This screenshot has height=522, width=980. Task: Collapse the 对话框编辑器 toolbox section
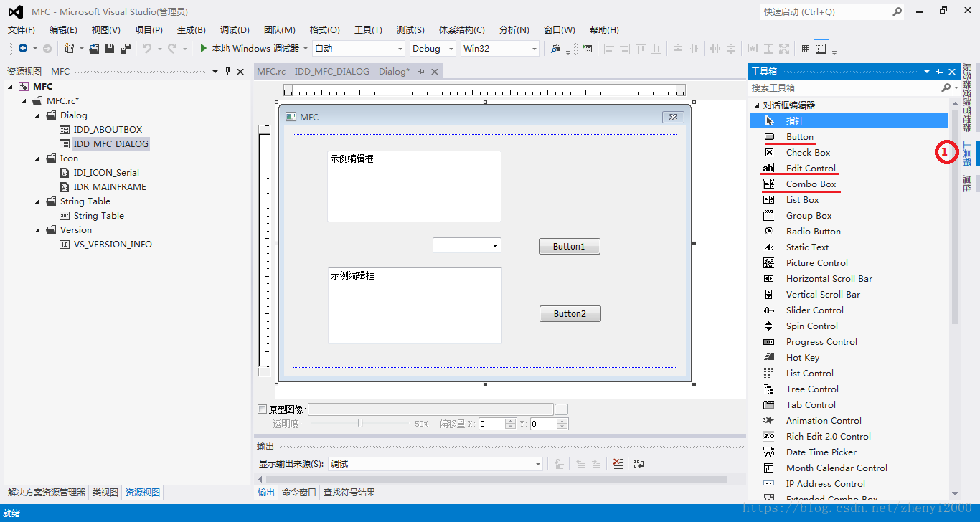click(756, 105)
